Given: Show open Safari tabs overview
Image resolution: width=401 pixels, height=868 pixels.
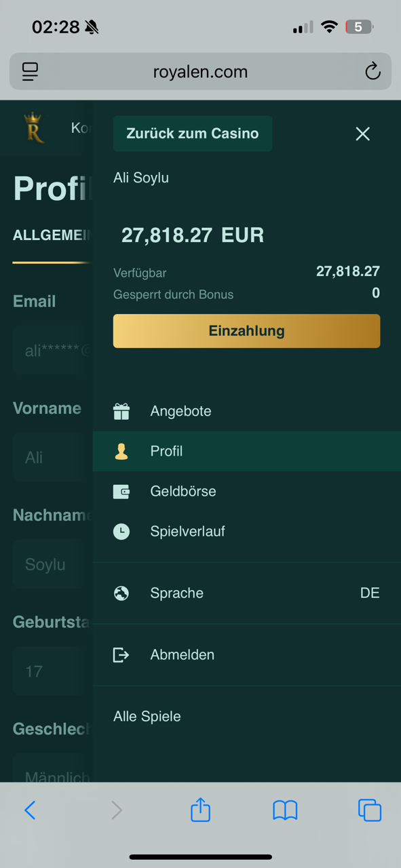Looking at the screenshot, I should 370,810.
